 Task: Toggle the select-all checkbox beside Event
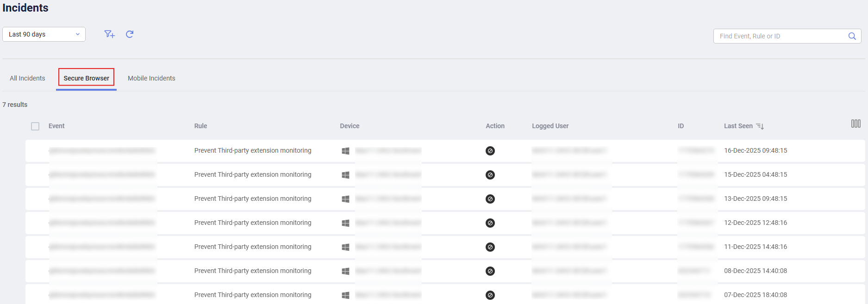(x=35, y=126)
